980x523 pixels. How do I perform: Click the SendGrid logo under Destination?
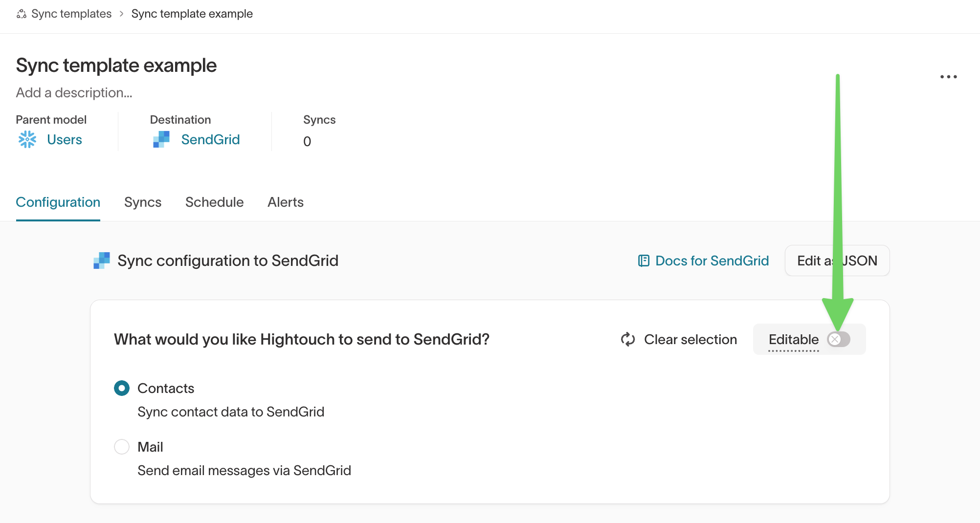[x=161, y=140]
